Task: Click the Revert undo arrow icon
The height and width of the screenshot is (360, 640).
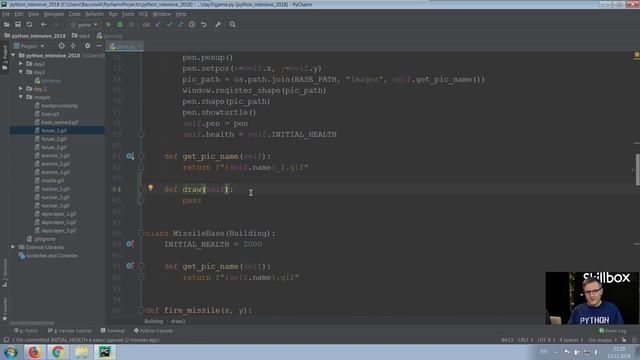Action: pos(204,24)
